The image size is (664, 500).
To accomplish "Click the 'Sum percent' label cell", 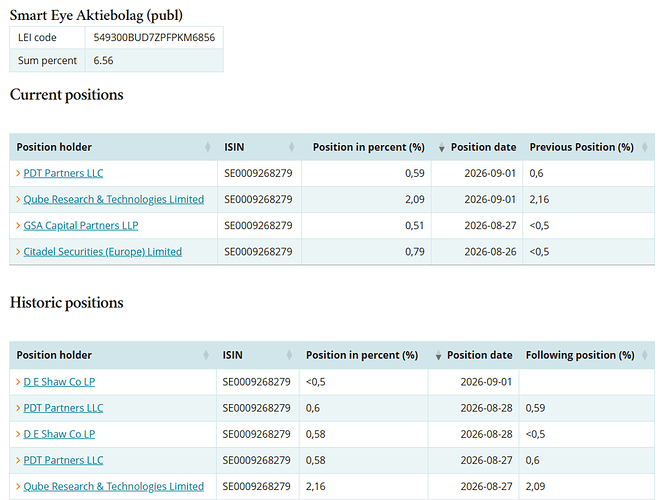I will click(47, 61).
